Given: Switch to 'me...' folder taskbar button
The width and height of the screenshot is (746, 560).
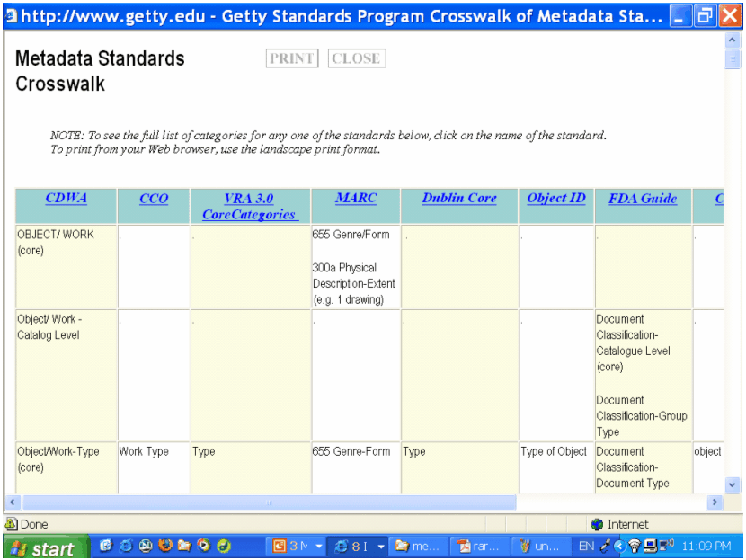Looking at the screenshot, I should [419, 547].
